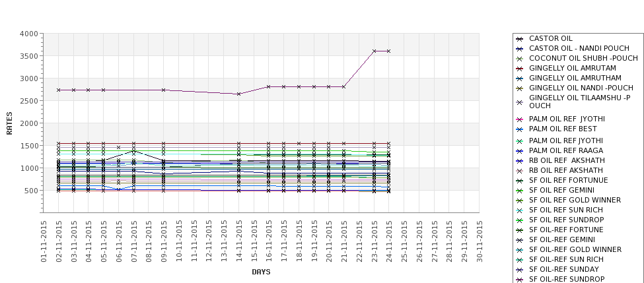Click the 01-11-2015 date label
This screenshot has width=644, height=283.
[44, 241]
